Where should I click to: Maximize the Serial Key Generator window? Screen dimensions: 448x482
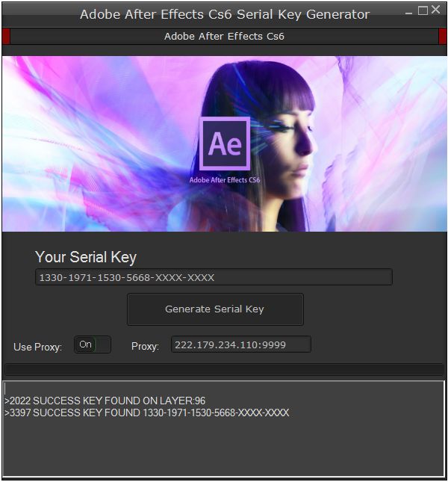pos(423,10)
